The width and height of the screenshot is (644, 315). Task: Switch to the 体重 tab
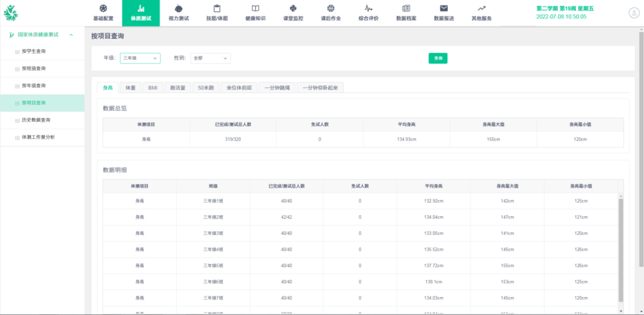click(x=131, y=88)
